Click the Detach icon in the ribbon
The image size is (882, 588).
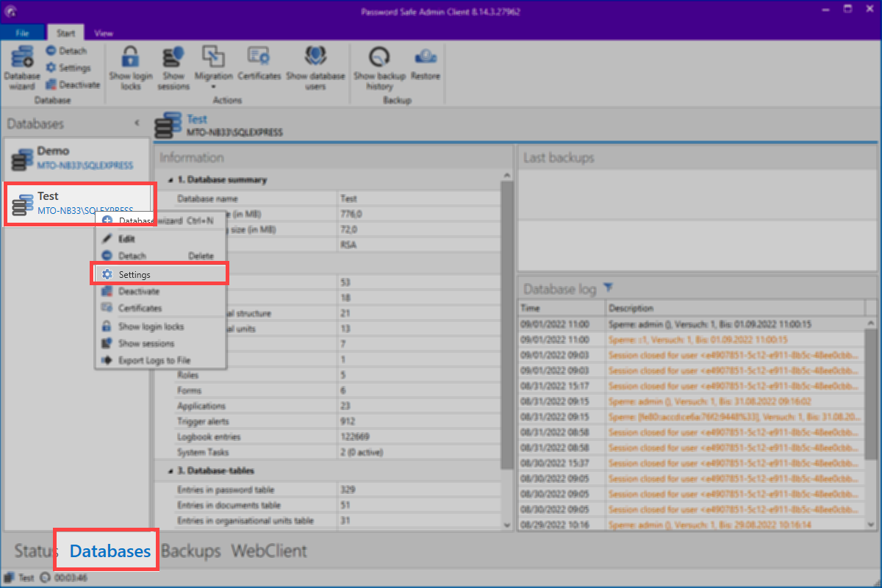coord(69,50)
